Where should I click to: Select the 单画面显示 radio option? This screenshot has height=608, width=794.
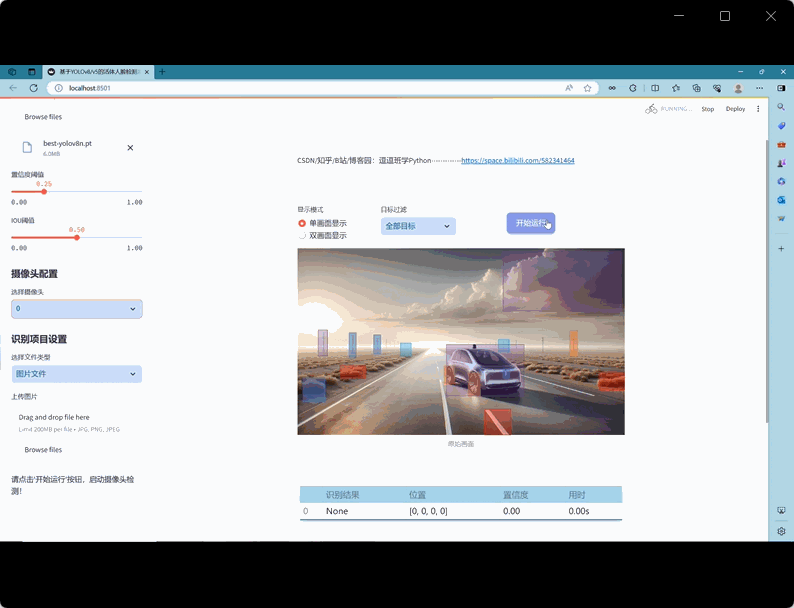(x=302, y=223)
